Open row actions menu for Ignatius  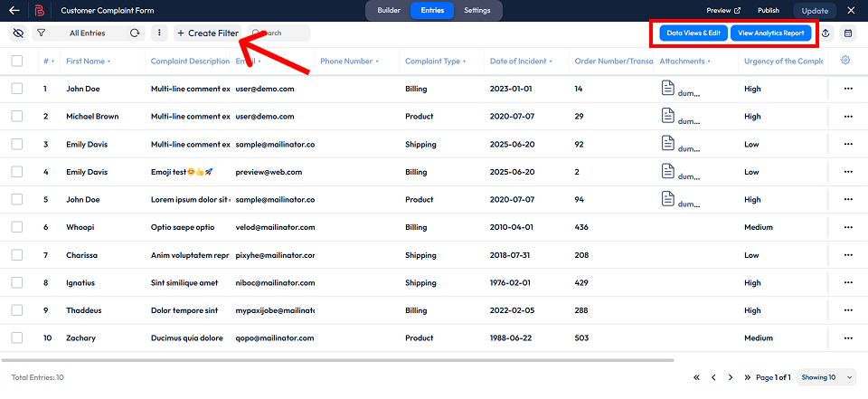tap(848, 282)
